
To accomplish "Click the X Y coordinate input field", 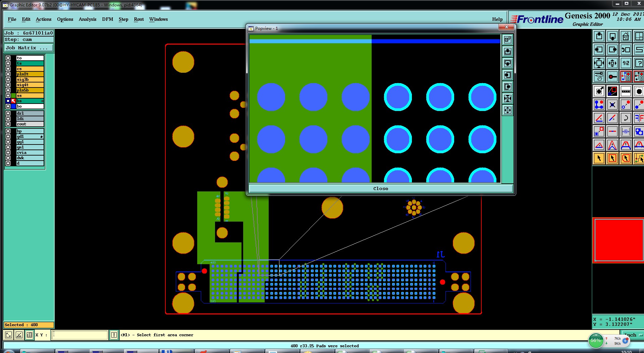I will [x=79, y=335].
